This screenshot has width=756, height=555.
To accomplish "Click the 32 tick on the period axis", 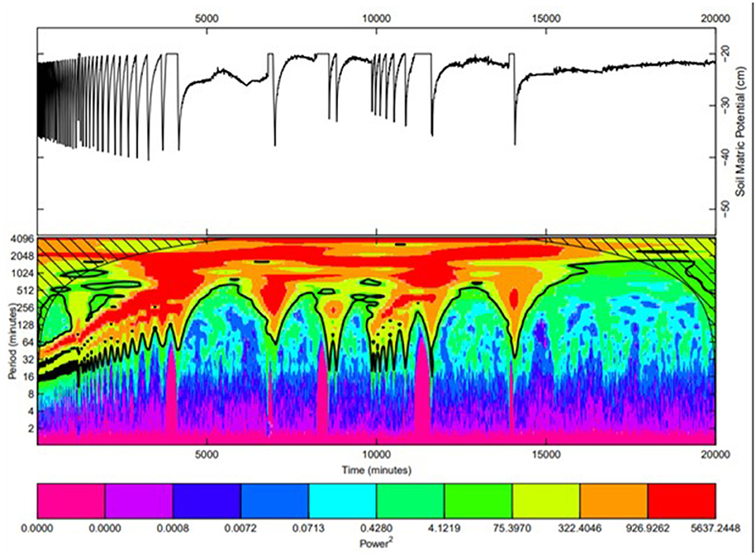I will click(x=28, y=360).
